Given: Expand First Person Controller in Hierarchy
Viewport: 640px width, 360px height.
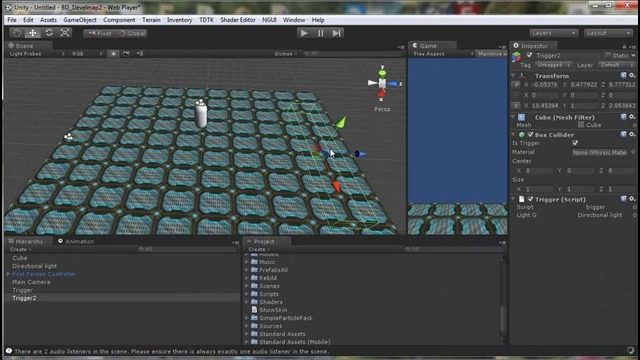Looking at the screenshot, I should (x=8, y=274).
